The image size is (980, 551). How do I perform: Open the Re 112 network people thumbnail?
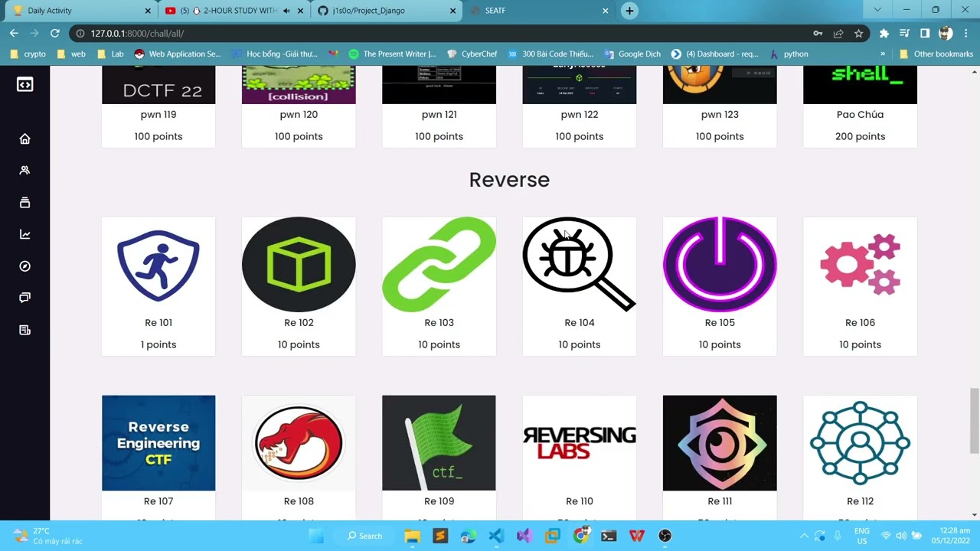[x=860, y=443]
